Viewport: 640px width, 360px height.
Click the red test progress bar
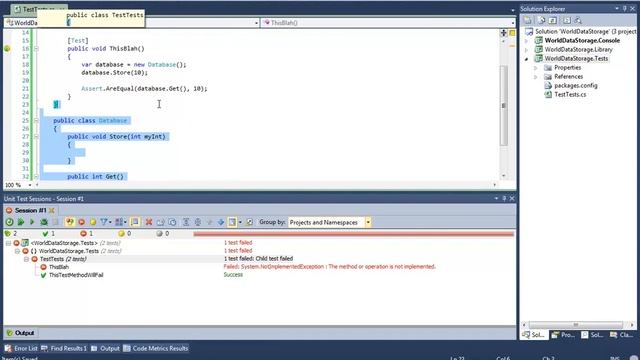[x=353, y=234]
